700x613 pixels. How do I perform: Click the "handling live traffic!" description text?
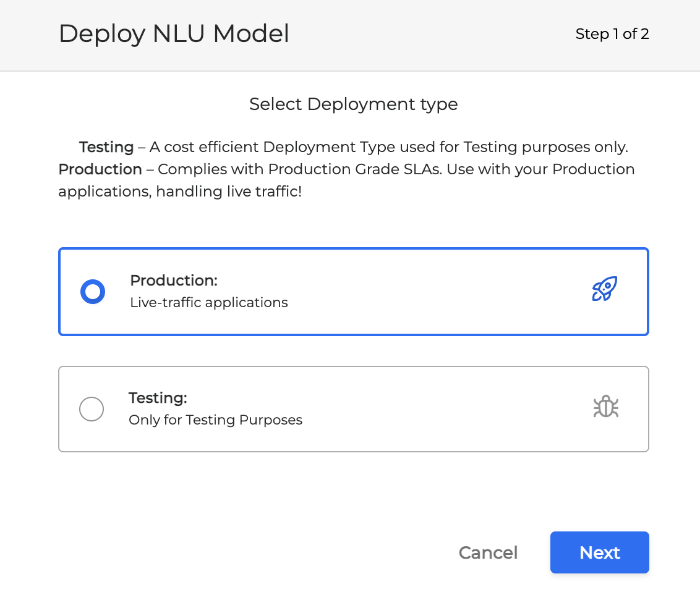tap(229, 192)
